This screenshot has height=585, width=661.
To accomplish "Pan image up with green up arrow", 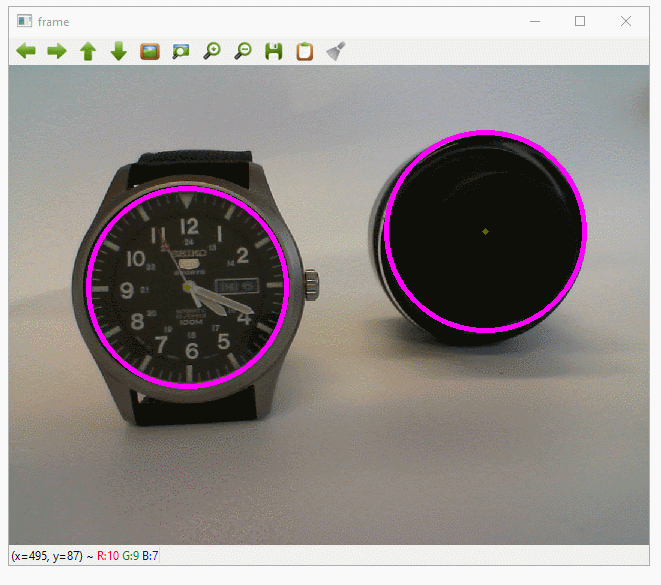I will point(88,51).
